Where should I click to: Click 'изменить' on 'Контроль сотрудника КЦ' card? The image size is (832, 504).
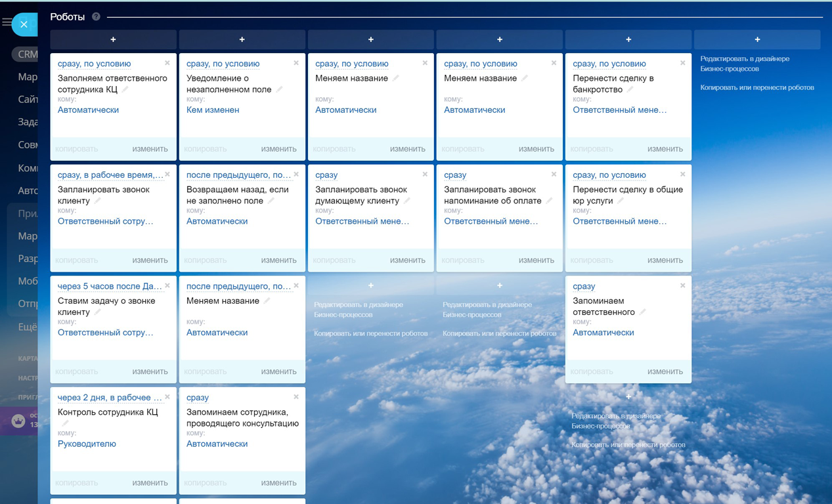(150, 483)
